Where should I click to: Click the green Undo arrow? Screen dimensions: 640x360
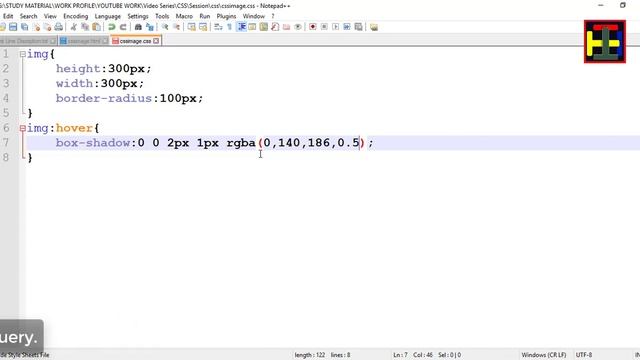111,27
